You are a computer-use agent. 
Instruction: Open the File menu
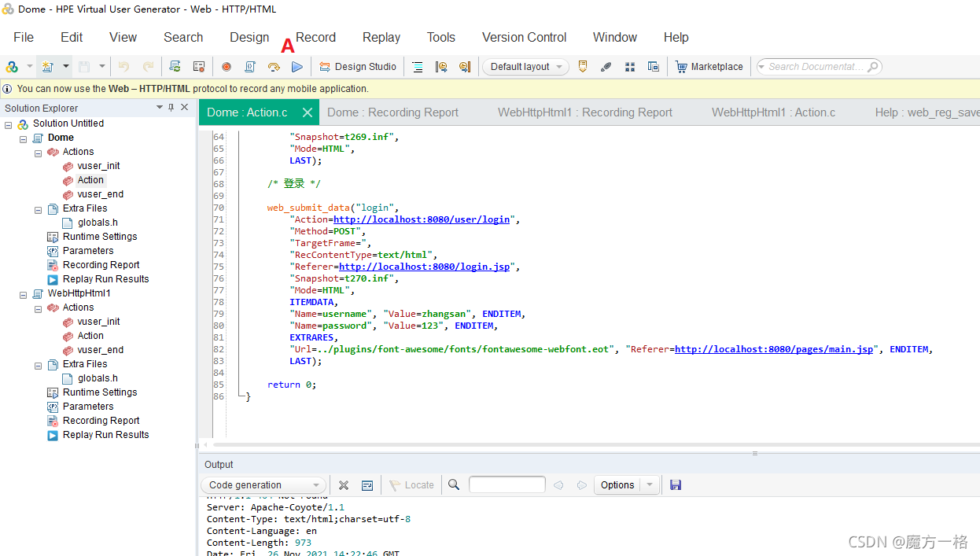(x=24, y=37)
